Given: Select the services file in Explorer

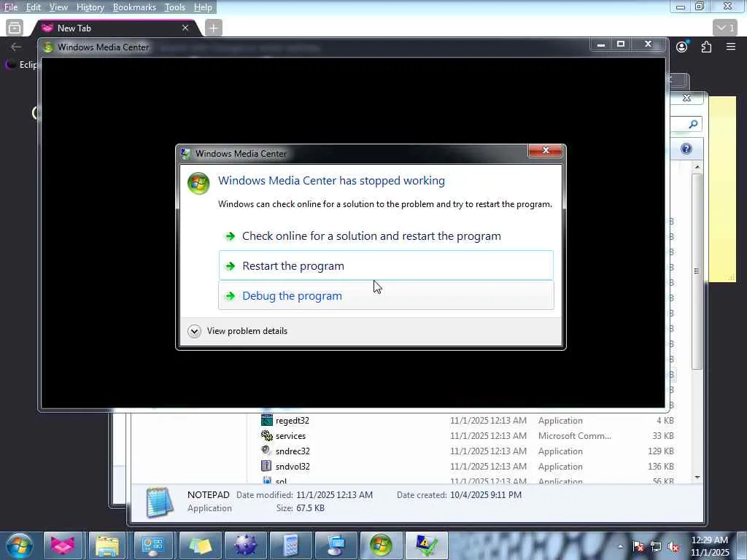Looking at the screenshot, I should click(x=290, y=436).
